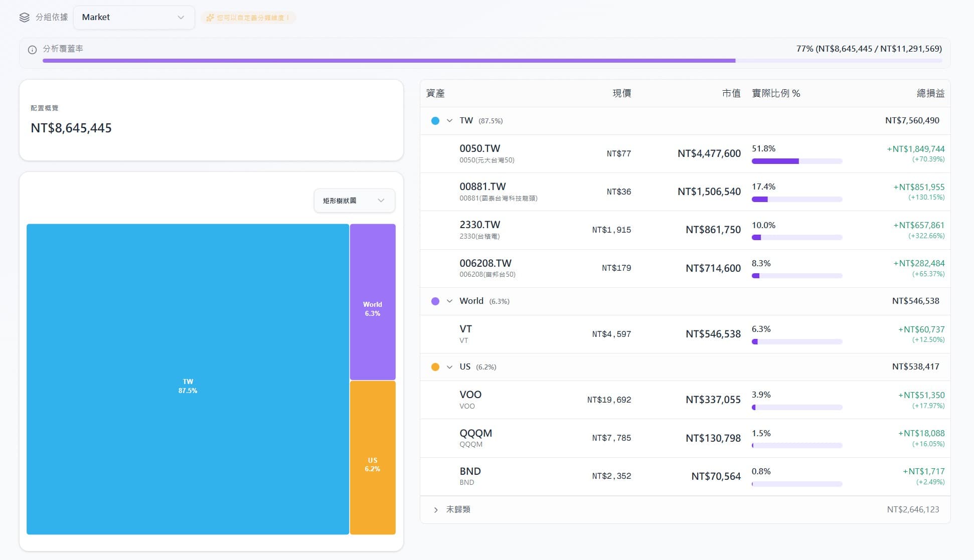This screenshot has width=974, height=560.
Task: Click the sparkle icon in the custom grouping hint
Action: (x=210, y=18)
